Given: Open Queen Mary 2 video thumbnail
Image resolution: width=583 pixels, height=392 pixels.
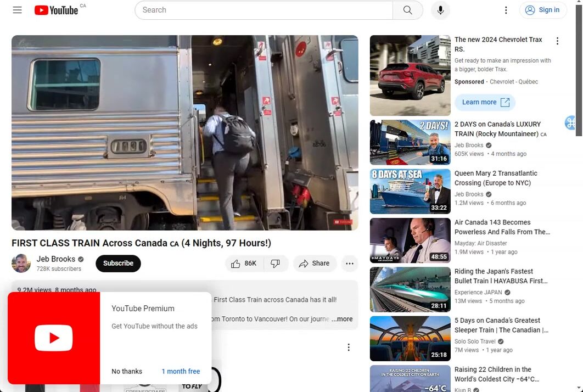Looking at the screenshot, I should pos(410,192).
